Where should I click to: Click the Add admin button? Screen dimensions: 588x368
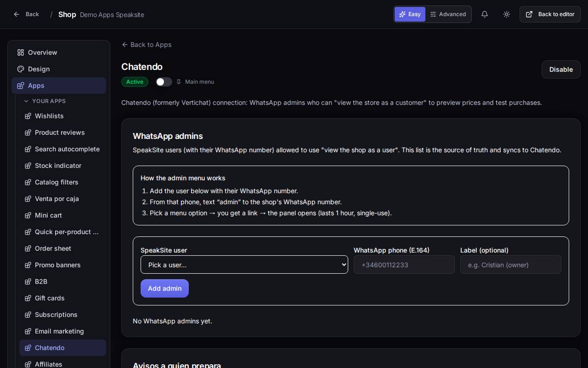click(x=164, y=288)
